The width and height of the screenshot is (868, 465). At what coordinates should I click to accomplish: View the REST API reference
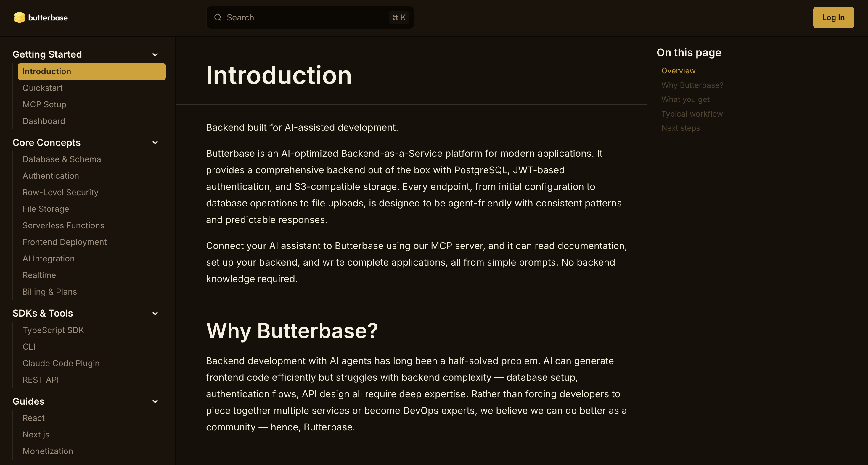(x=41, y=380)
